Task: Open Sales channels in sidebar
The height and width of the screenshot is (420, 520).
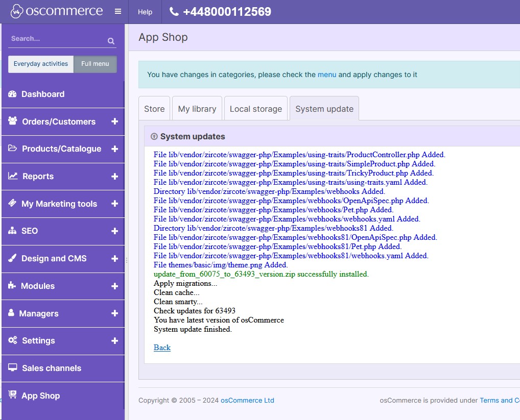Action: [63, 368]
